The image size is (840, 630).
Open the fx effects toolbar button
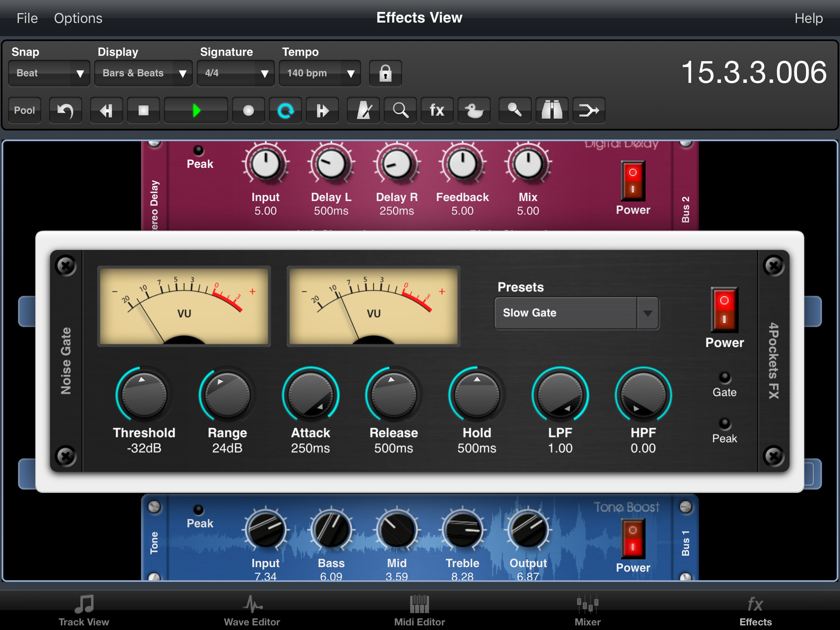pos(437,110)
